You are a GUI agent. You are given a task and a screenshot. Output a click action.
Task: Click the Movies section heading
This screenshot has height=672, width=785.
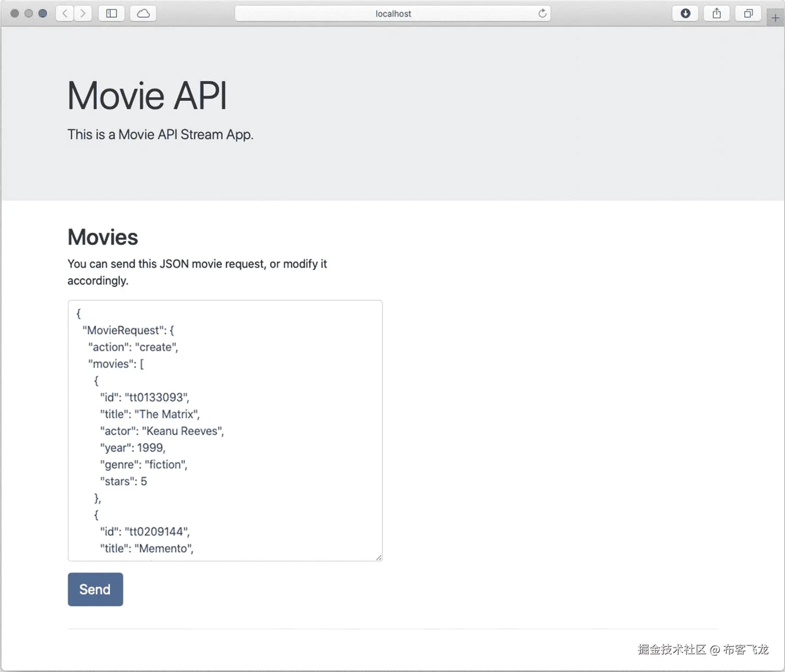click(103, 237)
